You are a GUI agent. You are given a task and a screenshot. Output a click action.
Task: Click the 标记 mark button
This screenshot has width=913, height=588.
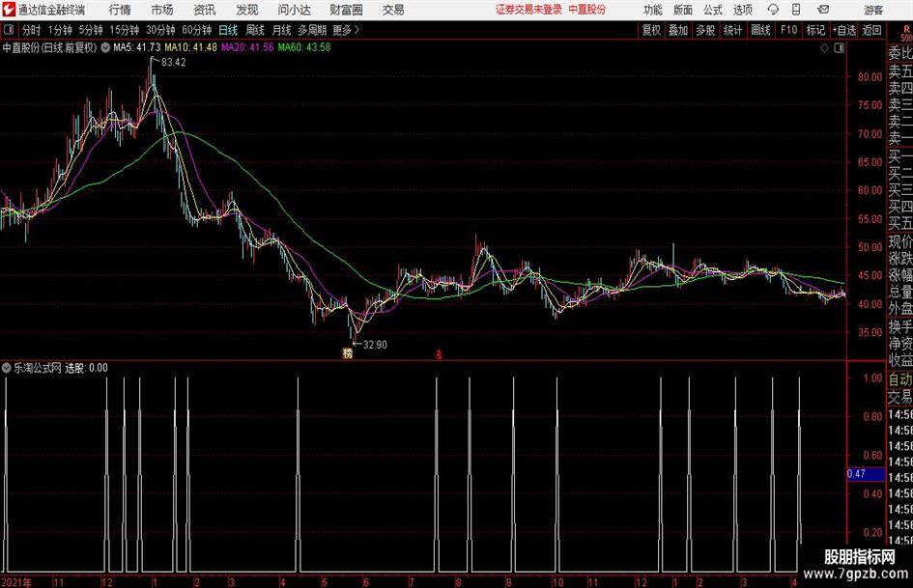point(815,30)
